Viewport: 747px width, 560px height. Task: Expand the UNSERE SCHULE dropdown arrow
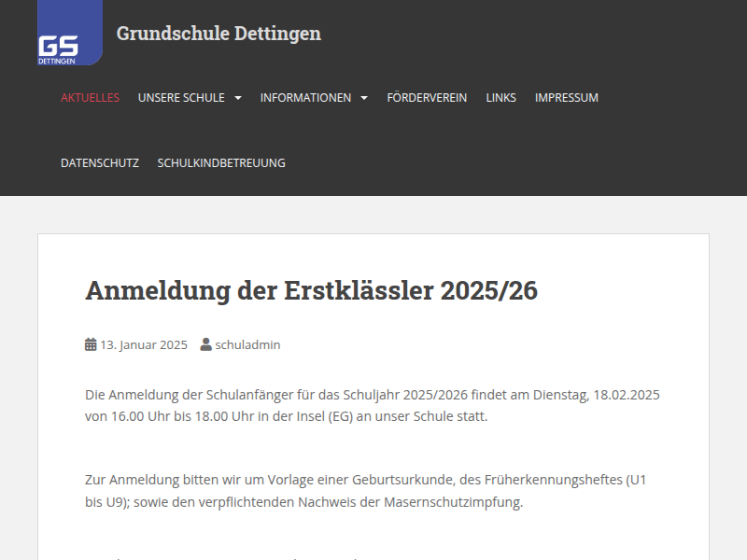(238, 97)
